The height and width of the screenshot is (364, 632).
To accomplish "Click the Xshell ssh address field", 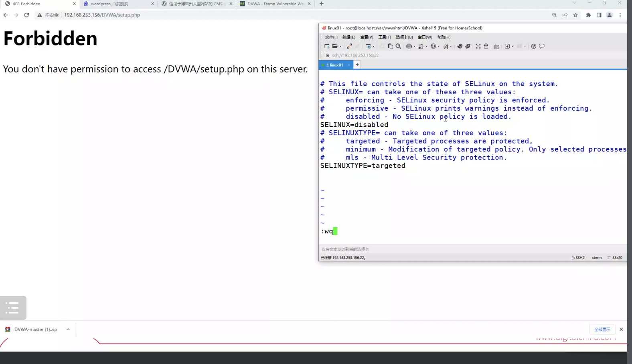I will [355, 55].
